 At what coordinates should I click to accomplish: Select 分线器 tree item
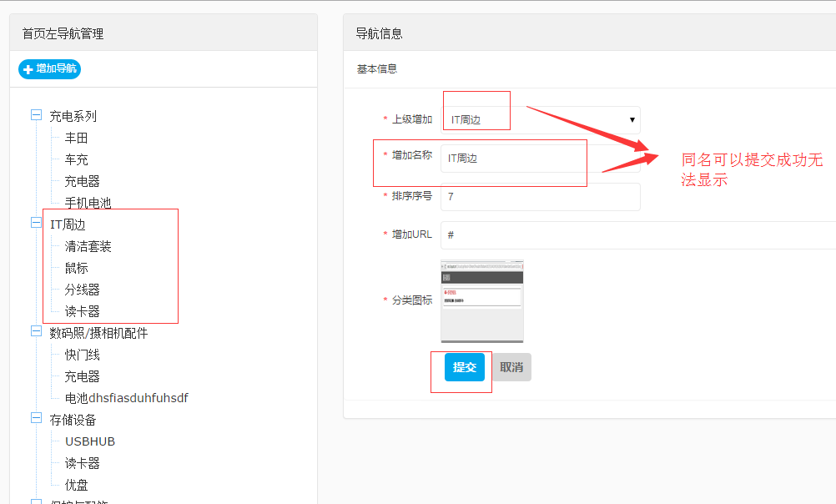pos(82,290)
